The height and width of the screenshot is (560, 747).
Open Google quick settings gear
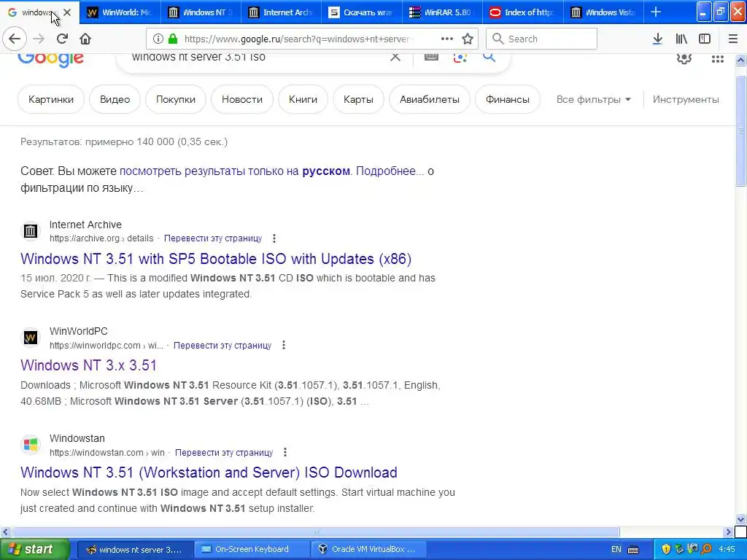[684, 58]
